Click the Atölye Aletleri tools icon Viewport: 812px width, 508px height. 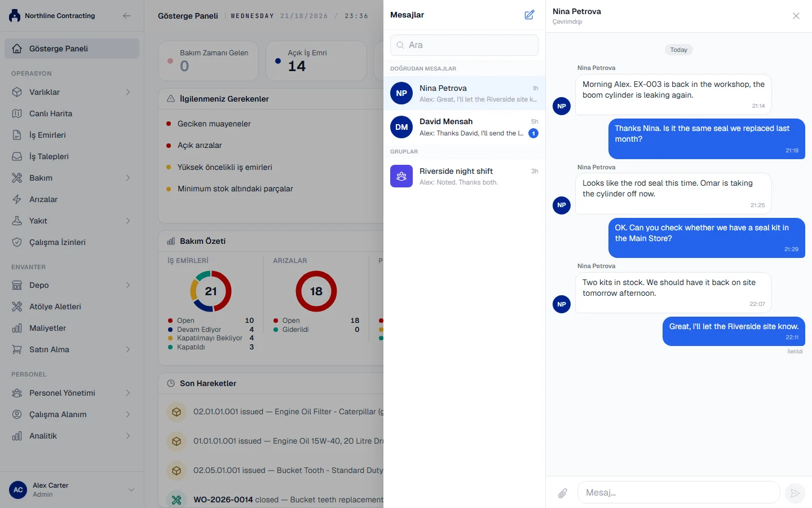[x=17, y=306]
